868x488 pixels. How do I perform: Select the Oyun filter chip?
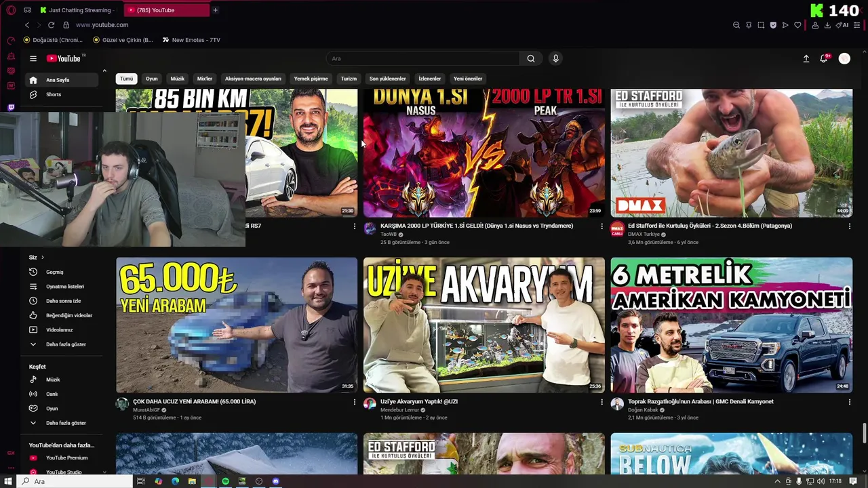[x=152, y=79]
